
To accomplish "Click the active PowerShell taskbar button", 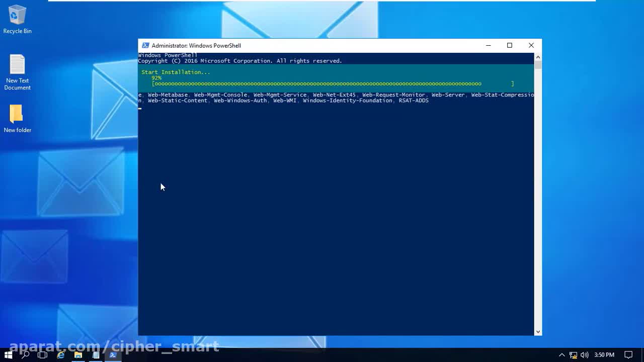I will click(113, 355).
